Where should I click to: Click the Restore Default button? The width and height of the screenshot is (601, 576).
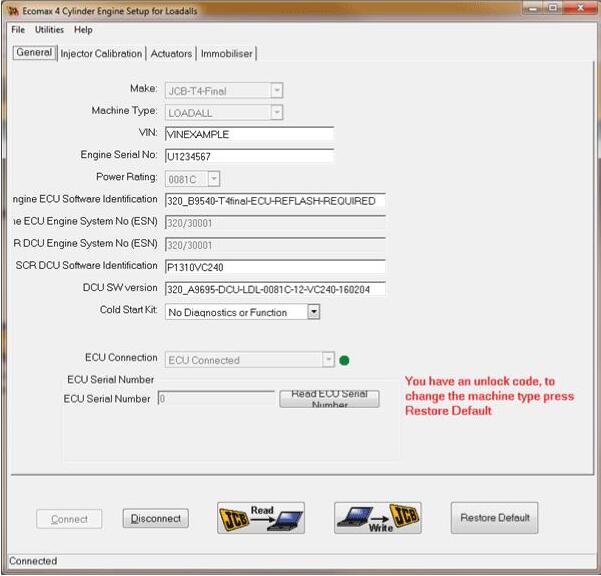(x=494, y=518)
